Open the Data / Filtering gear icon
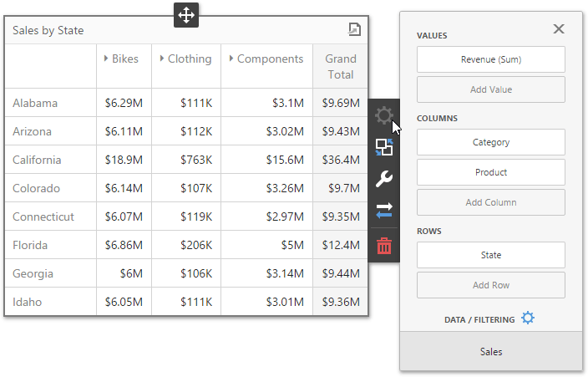Screen dimensions: 588x377 click(x=527, y=318)
